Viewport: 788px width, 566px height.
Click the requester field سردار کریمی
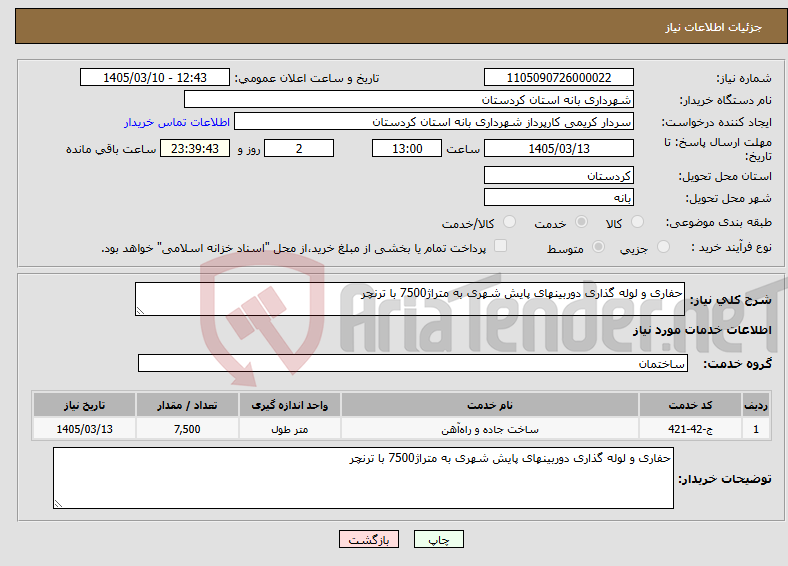tap(434, 122)
